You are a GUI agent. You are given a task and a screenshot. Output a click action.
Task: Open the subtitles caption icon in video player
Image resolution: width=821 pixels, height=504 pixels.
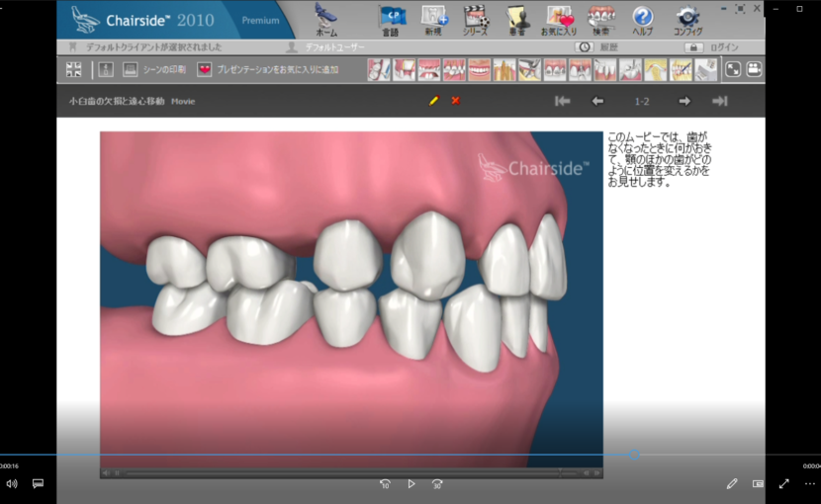[x=38, y=483]
